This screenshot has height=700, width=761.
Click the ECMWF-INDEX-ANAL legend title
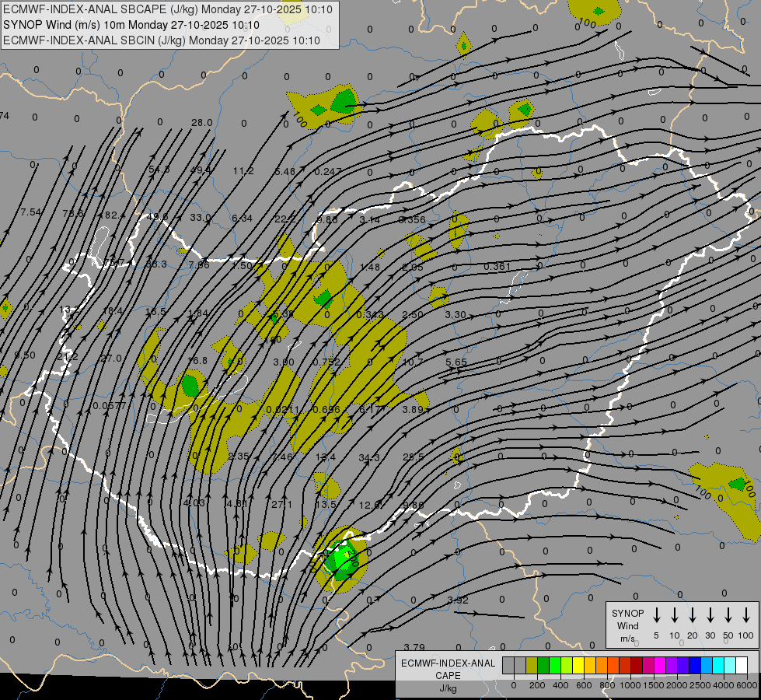tap(448, 663)
